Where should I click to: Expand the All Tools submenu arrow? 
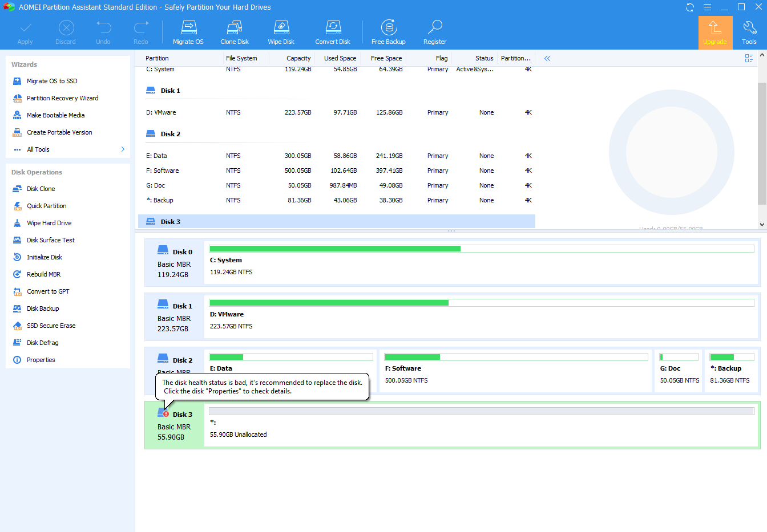click(x=123, y=149)
